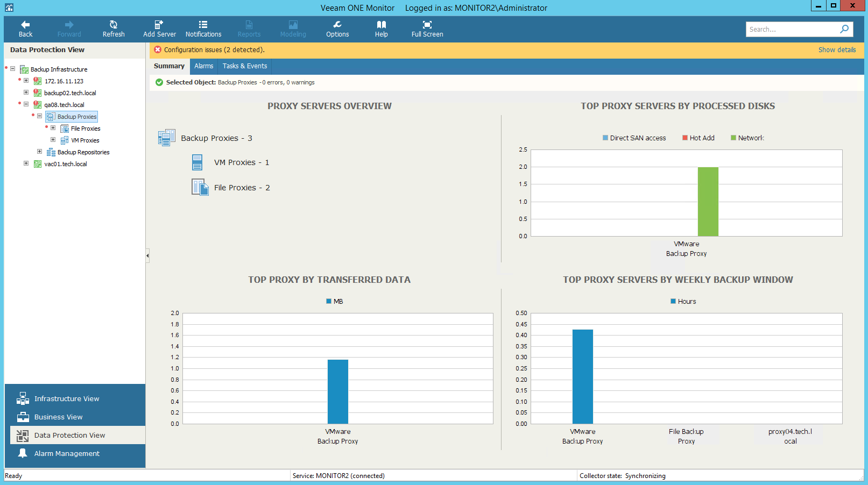
Task: Click the VM Proxies tree icon
Action: pyautogui.click(x=65, y=140)
